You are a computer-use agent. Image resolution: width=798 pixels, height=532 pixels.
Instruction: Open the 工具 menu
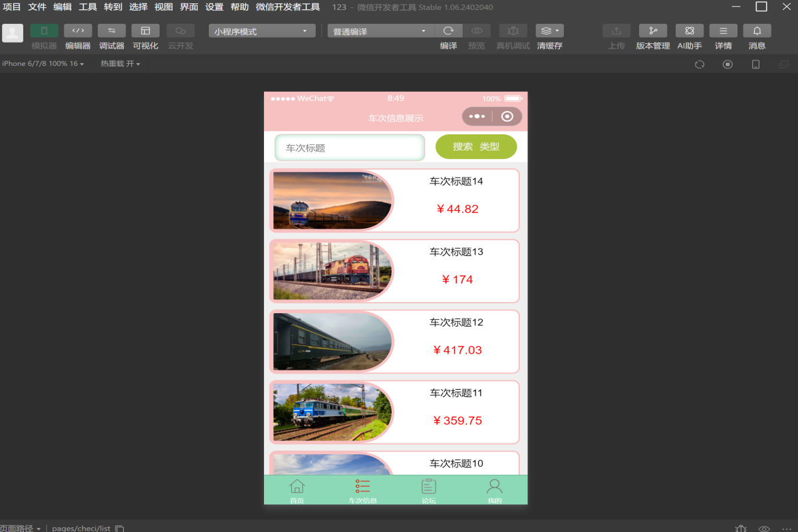[x=88, y=7]
